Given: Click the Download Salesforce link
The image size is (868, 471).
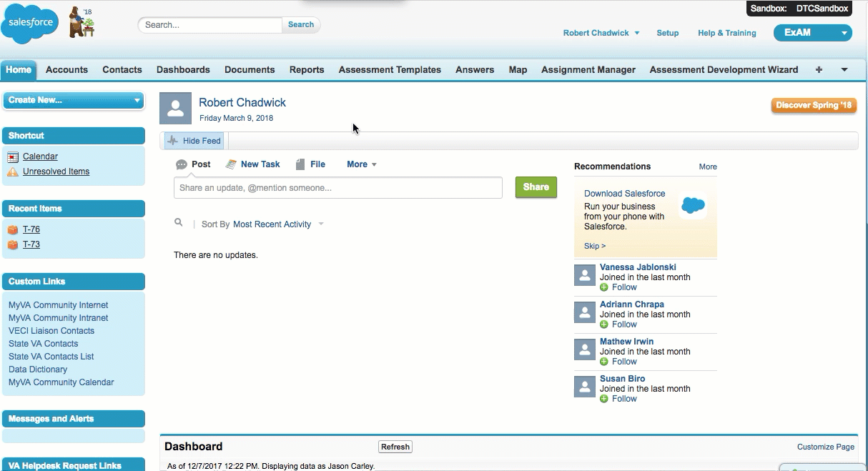Looking at the screenshot, I should pos(625,194).
